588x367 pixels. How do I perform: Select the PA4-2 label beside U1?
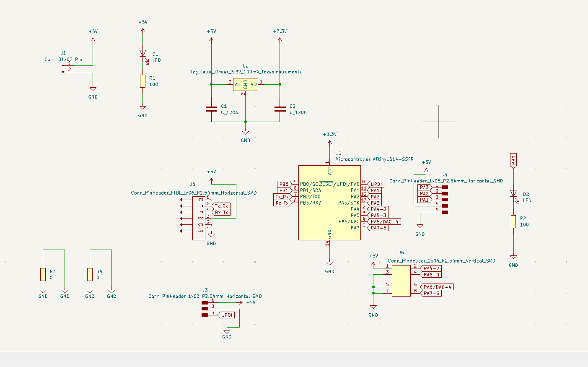[x=378, y=209]
